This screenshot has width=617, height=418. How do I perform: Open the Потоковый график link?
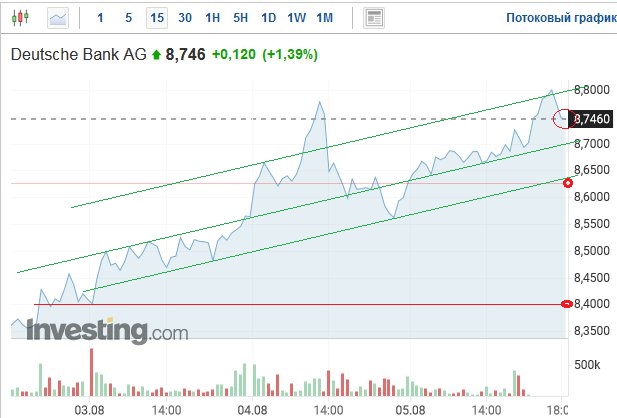pyautogui.click(x=561, y=18)
